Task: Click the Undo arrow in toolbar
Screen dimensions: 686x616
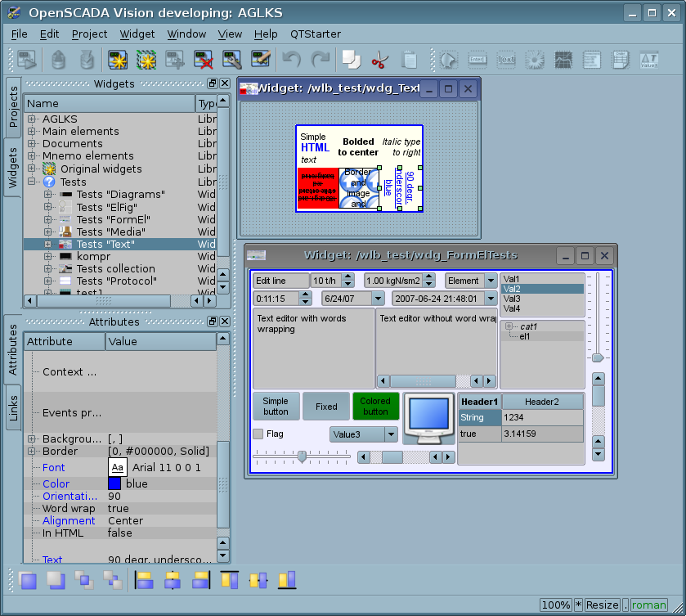Action: pos(291,60)
